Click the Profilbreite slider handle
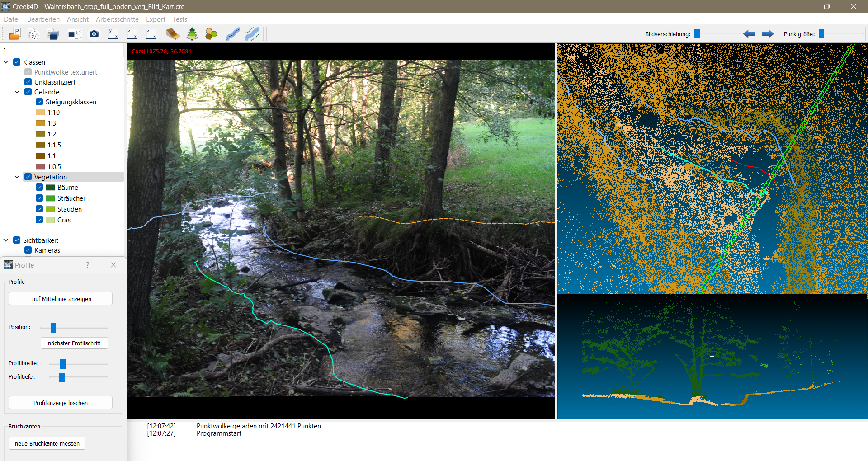 (63, 364)
